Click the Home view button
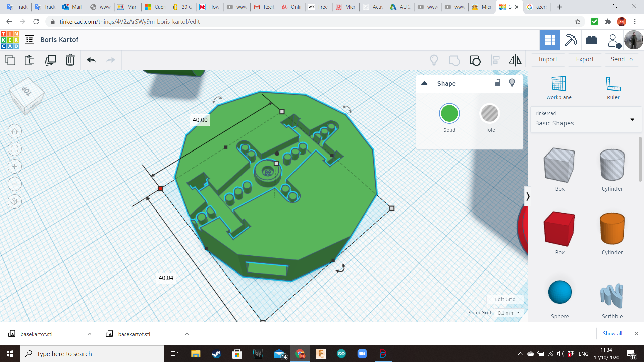This screenshot has width=644, height=362. (15, 131)
